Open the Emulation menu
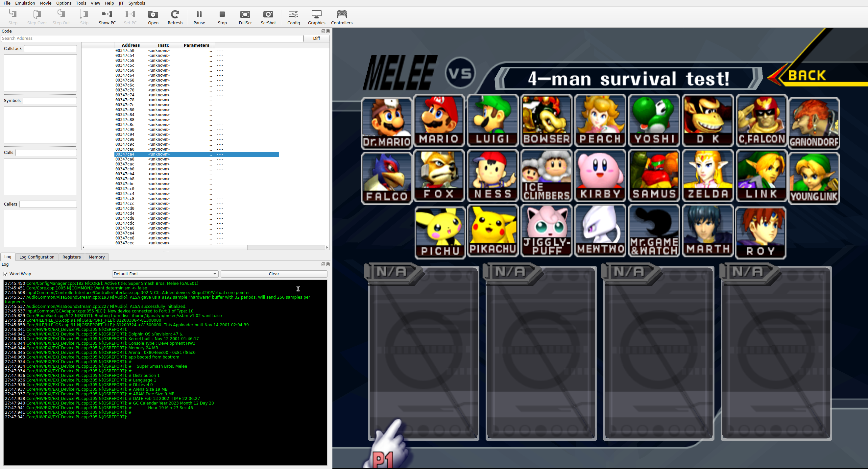 25,4
